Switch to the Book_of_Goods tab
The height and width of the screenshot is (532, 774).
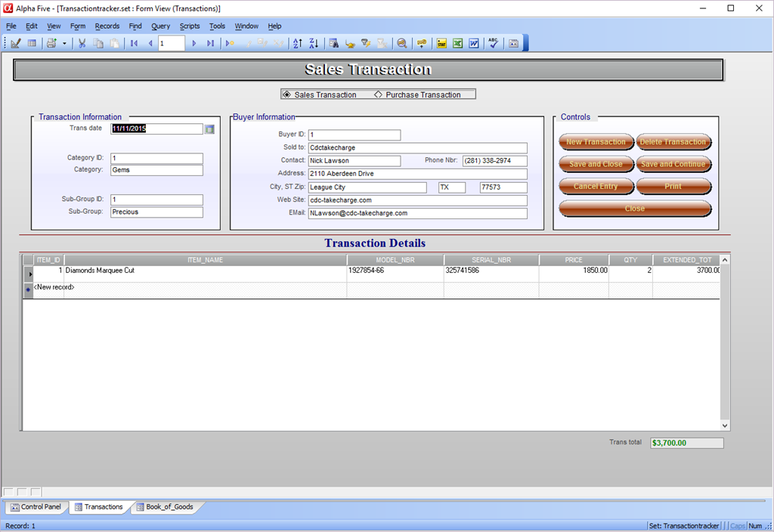coord(164,507)
